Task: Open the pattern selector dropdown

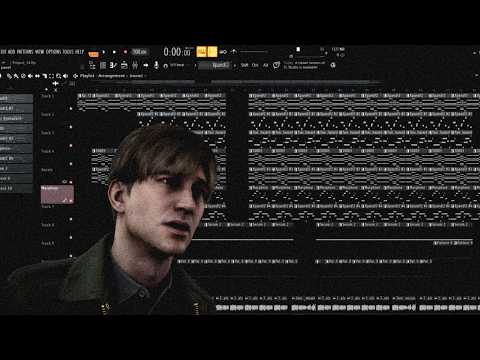Action: [x=214, y=65]
